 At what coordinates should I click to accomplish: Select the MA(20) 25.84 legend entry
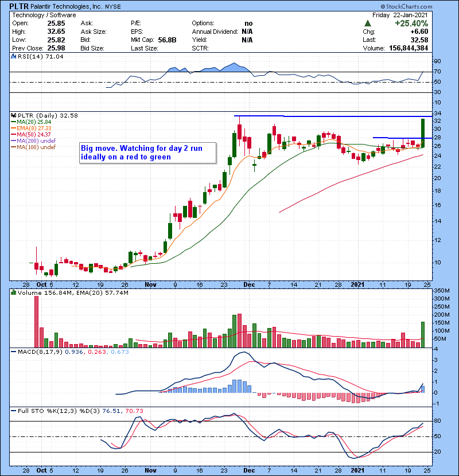[31, 122]
